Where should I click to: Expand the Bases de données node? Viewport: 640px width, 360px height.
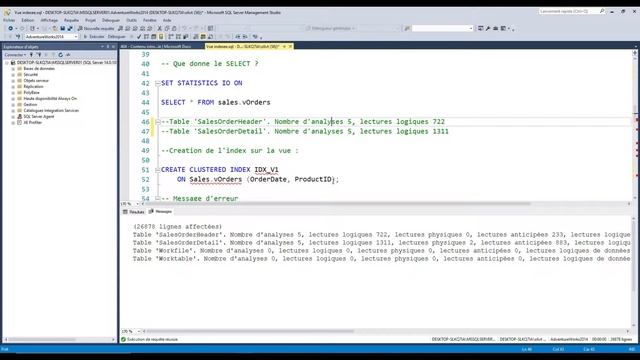13,69
